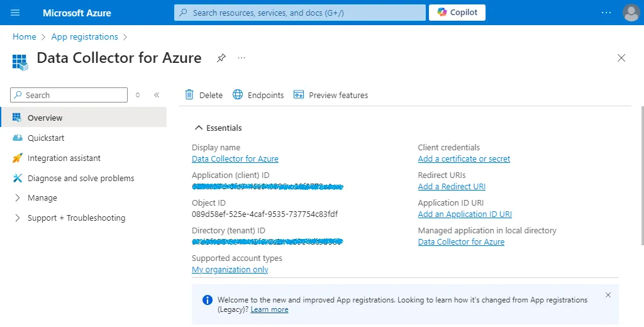The width and height of the screenshot is (644, 327).
Task: Click Add a Redirect URI link
Action: [452, 187]
